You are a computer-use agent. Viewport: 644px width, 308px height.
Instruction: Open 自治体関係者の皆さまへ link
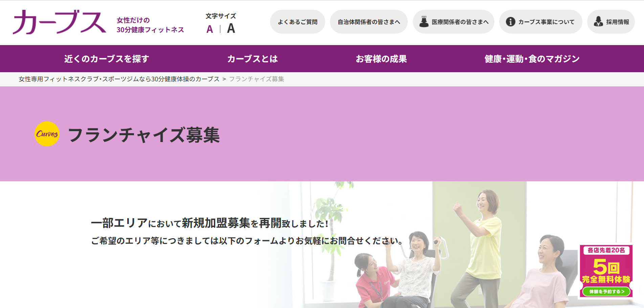click(369, 22)
